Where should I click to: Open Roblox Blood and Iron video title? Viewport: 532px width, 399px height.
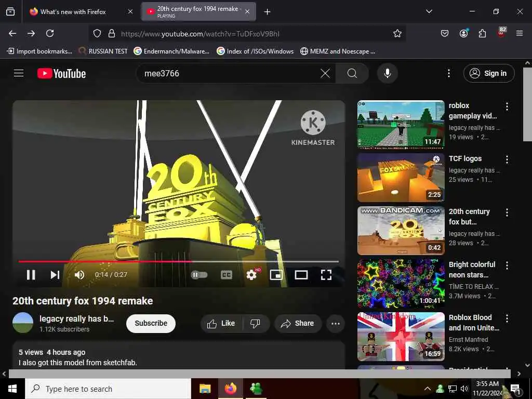click(474, 323)
